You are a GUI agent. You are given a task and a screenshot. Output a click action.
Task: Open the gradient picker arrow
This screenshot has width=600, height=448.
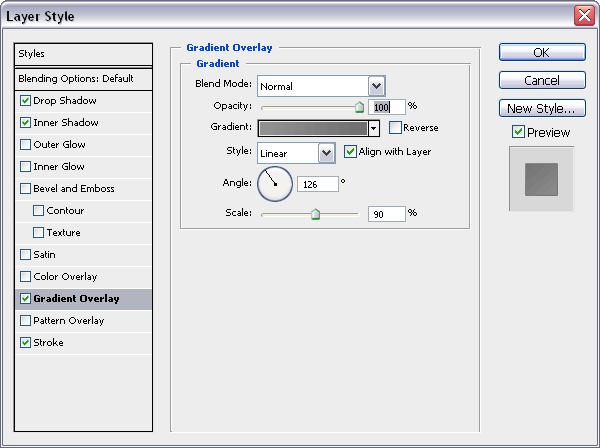click(374, 129)
